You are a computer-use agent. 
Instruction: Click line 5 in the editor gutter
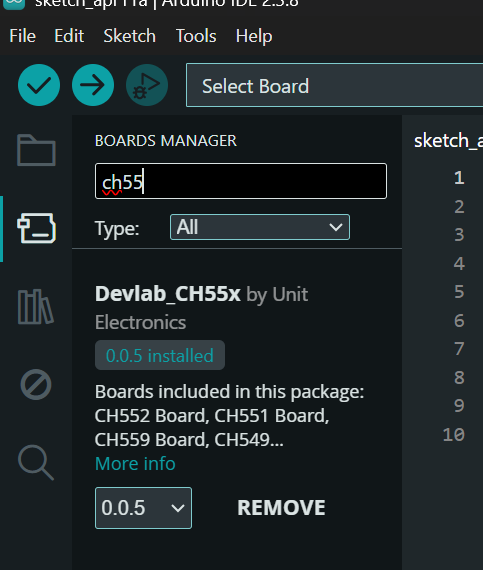[x=459, y=292]
